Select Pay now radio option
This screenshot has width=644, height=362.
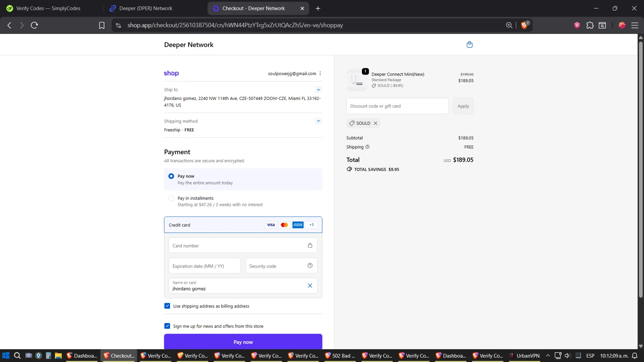[x=171, y=176]
